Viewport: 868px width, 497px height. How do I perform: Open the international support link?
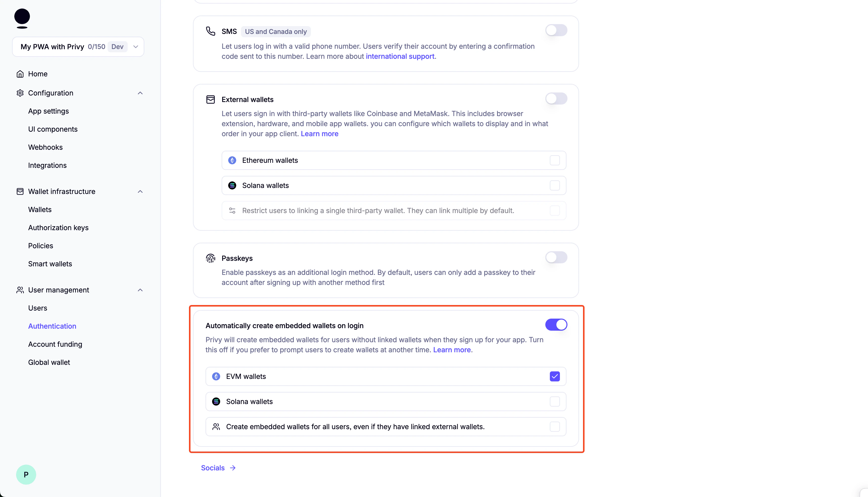pyautogui.click(x=400, y=56)
